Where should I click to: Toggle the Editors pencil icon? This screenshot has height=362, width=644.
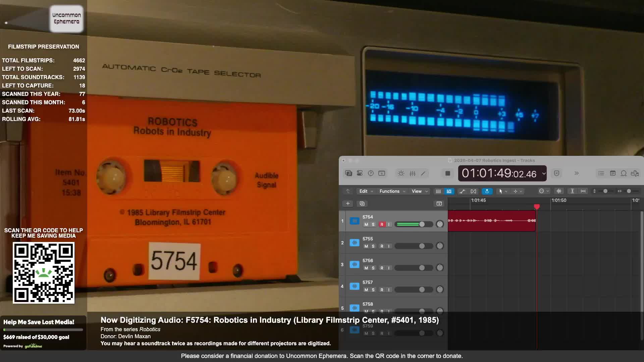[423, 173]
